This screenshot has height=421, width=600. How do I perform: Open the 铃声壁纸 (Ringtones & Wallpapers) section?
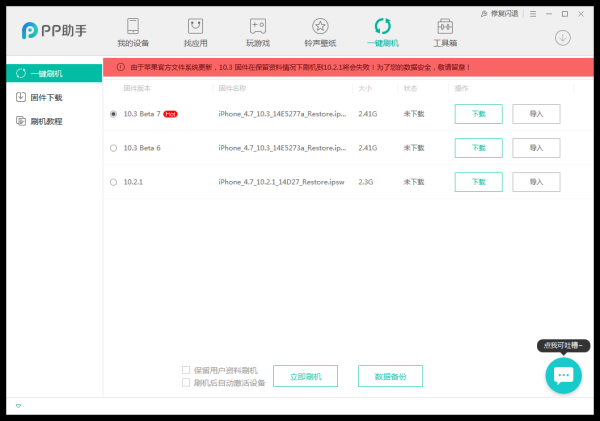tap(320, 32)
